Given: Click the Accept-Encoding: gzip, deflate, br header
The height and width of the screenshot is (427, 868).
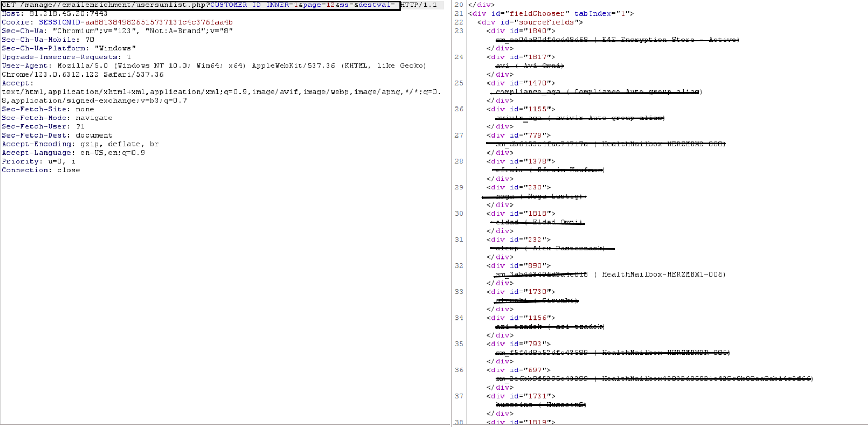Looking at the screenshot, I should 80,144.
